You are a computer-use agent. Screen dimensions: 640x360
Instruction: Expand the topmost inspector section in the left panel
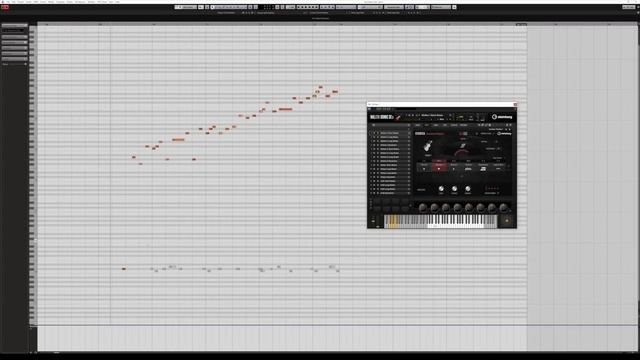click(14, 25)
